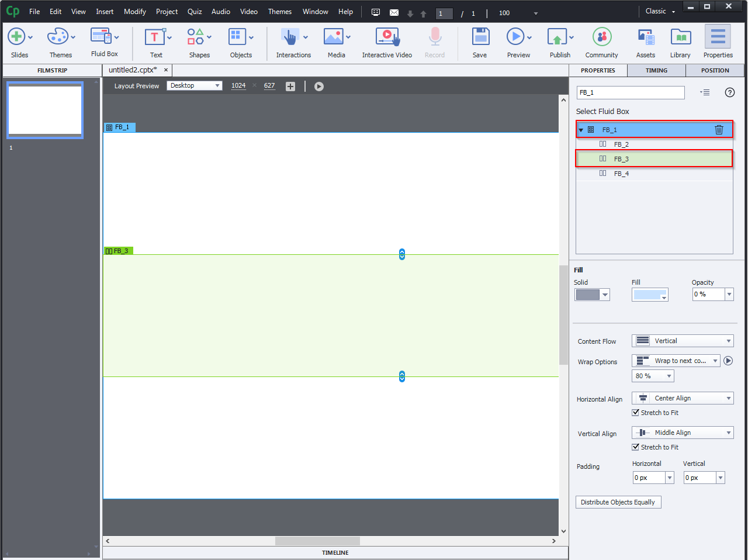
Task: Collapse the FB_1 fluid box tree
Action: 580,129
